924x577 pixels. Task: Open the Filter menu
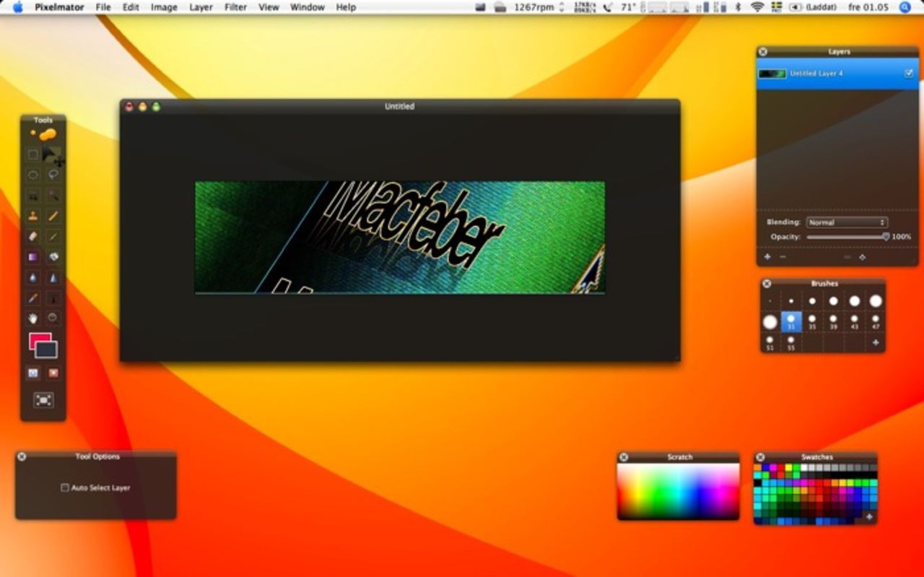coord(235,7)
